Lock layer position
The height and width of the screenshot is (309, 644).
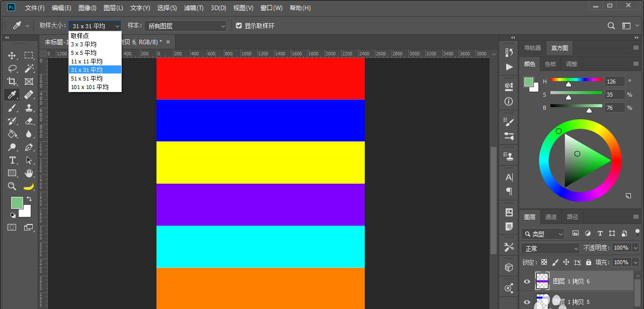pos(566,262)
